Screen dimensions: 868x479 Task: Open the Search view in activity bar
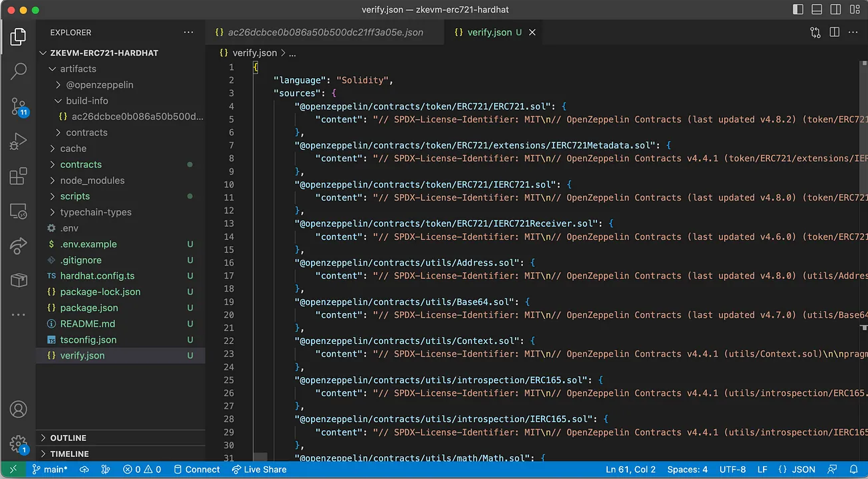[x=19, y=71]
